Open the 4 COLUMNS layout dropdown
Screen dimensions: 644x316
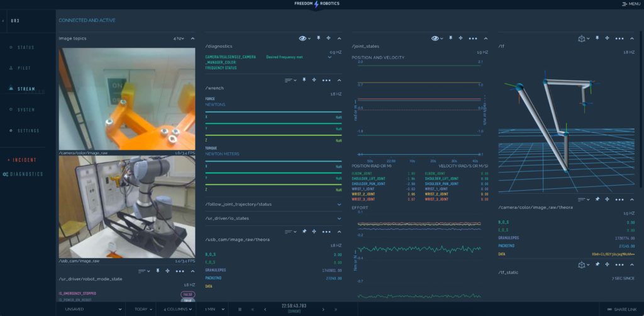pyautogui.click(x=177, y=309)
